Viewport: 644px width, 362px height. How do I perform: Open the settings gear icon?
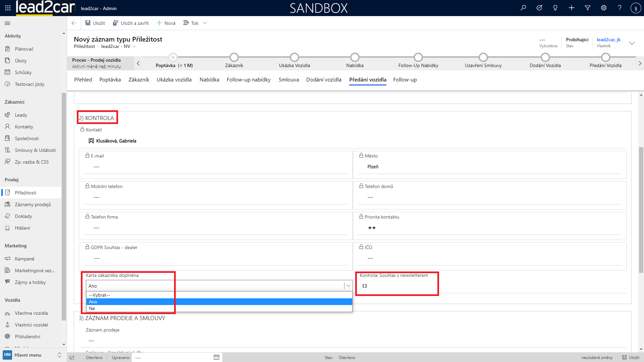coord(604,8)
